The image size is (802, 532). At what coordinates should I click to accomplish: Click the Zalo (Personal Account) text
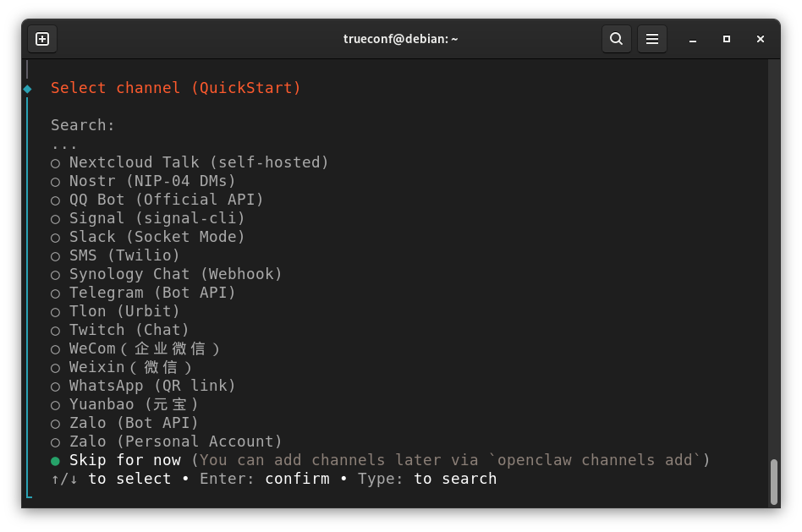175,441
